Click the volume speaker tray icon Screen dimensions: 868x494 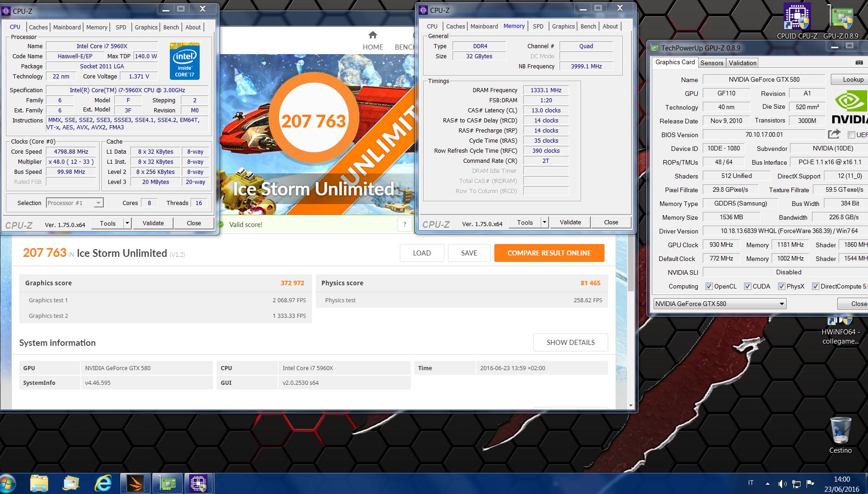point(782,483)
